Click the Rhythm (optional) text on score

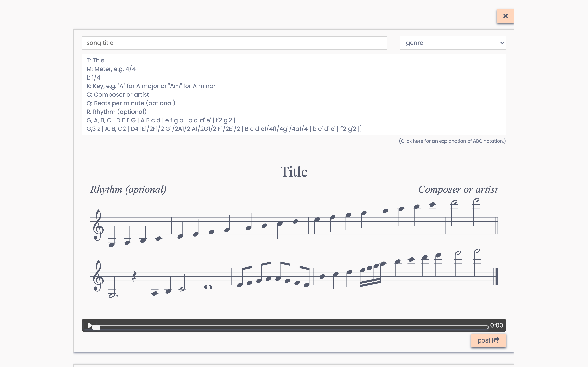click(x=128, y=189)
